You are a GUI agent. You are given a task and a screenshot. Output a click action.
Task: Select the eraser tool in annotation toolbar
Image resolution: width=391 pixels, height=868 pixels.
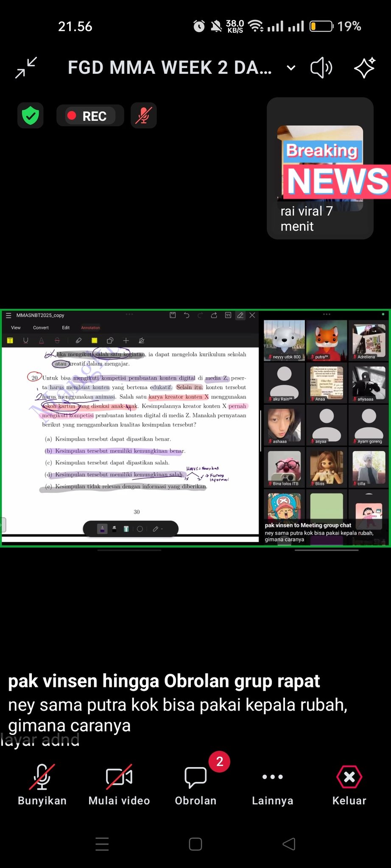pos(78,340)
